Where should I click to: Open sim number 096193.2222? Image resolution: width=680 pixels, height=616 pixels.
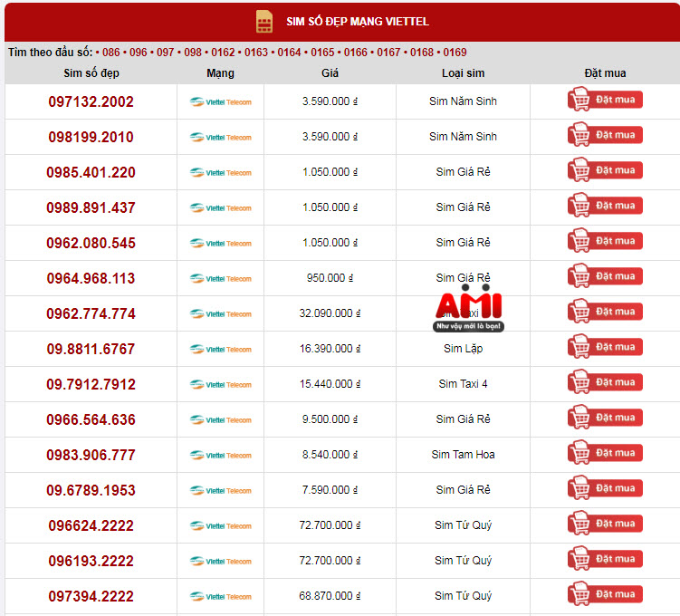(91, 562)
